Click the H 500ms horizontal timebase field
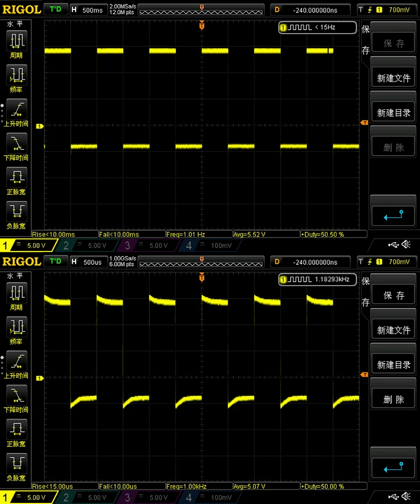 pyautogui.click(x=88, y=10)
